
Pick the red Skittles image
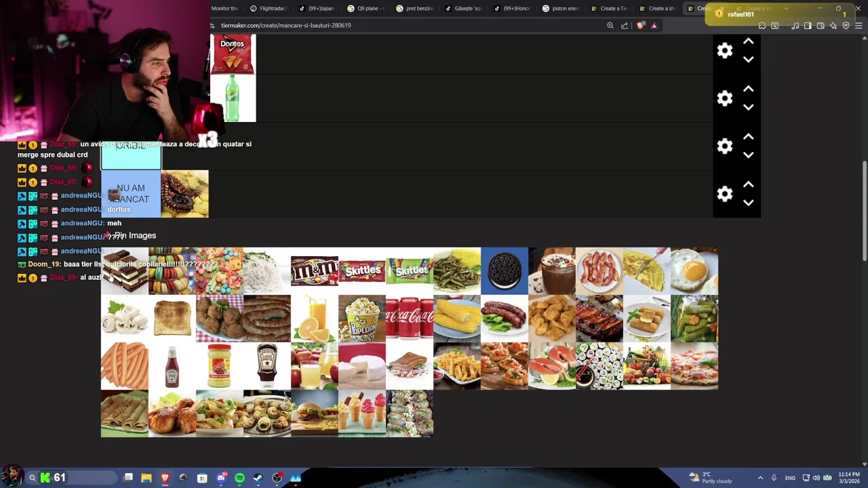pos(362,271)
